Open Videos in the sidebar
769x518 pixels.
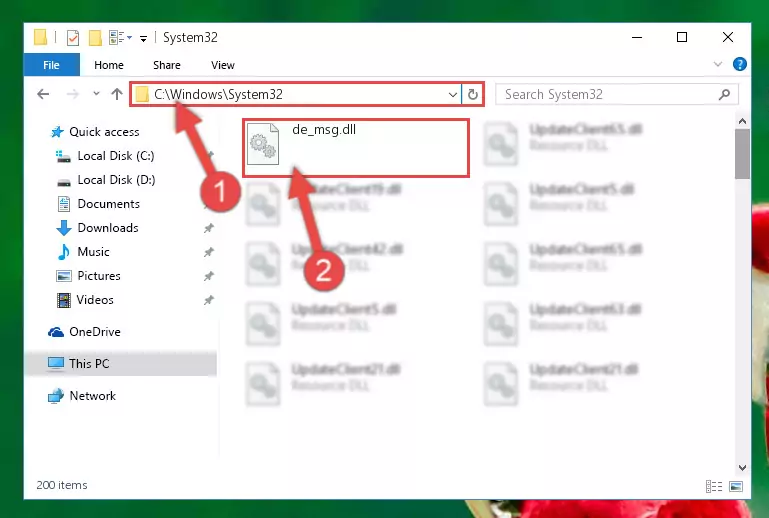pos(85,300)
